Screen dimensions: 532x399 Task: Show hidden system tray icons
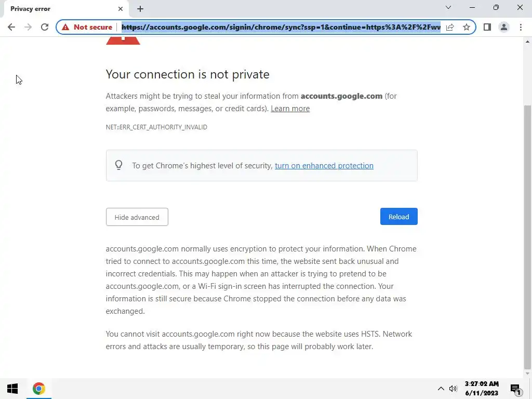coord(441,389)
